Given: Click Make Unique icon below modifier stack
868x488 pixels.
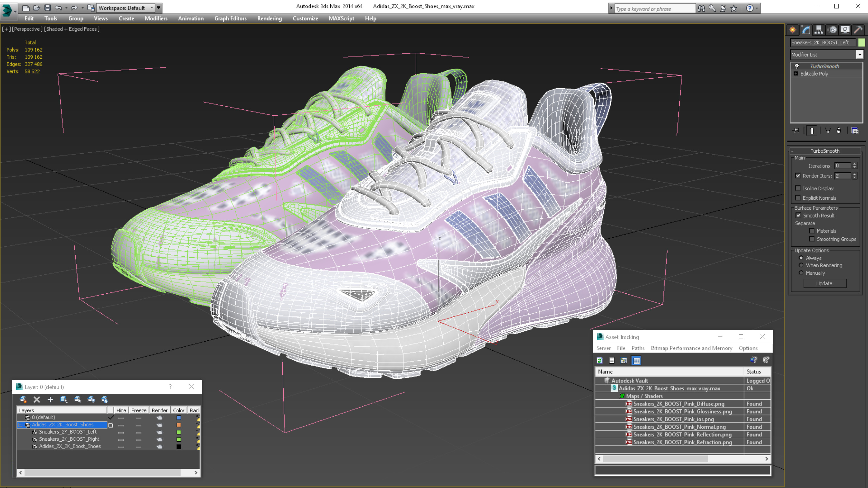Looking at the screenshot, I should point(828,130).
